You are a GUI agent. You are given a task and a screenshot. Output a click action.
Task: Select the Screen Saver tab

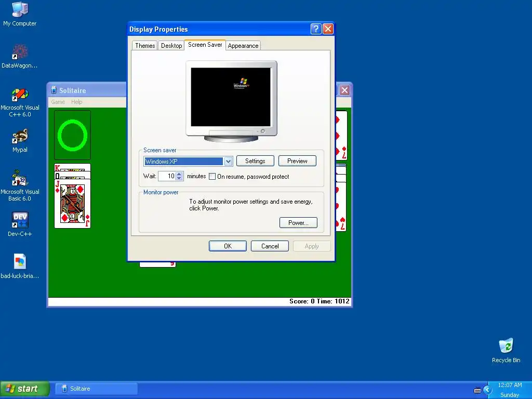205,45
